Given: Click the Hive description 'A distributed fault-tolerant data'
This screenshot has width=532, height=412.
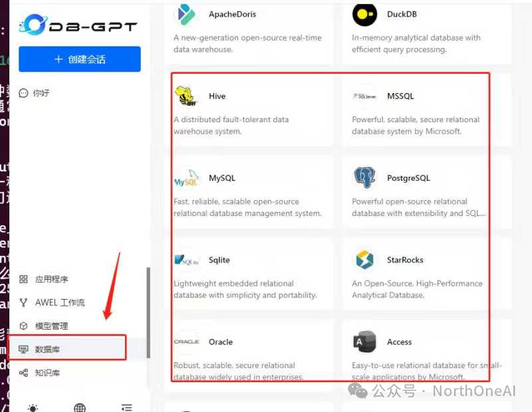Looking at the screenshot, I should 231,120.
